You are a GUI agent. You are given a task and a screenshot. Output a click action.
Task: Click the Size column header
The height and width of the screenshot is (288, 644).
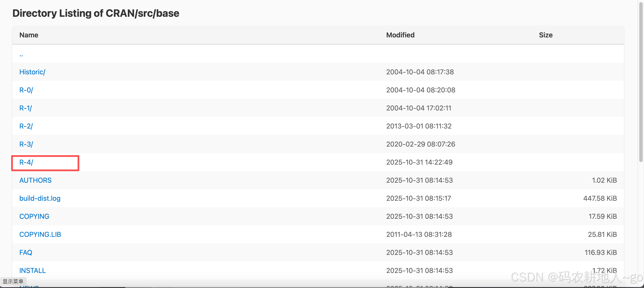(x=546, y=35)
